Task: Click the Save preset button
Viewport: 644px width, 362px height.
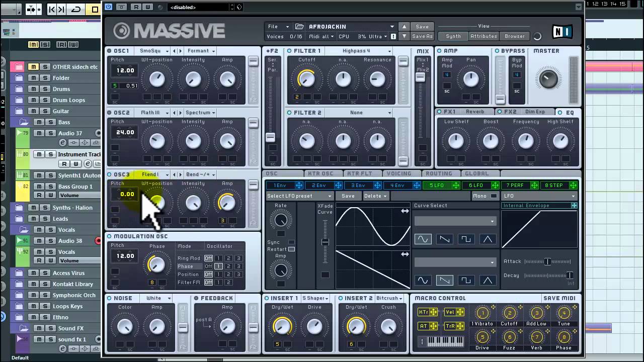Action: (x=422, y=27)
